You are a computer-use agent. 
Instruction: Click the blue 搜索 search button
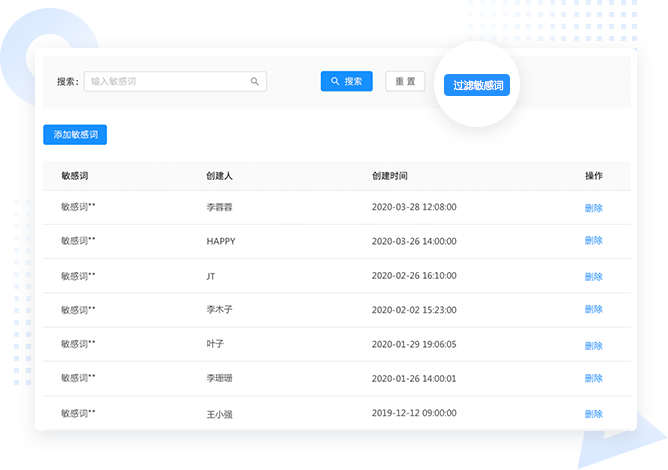point(346,82)
